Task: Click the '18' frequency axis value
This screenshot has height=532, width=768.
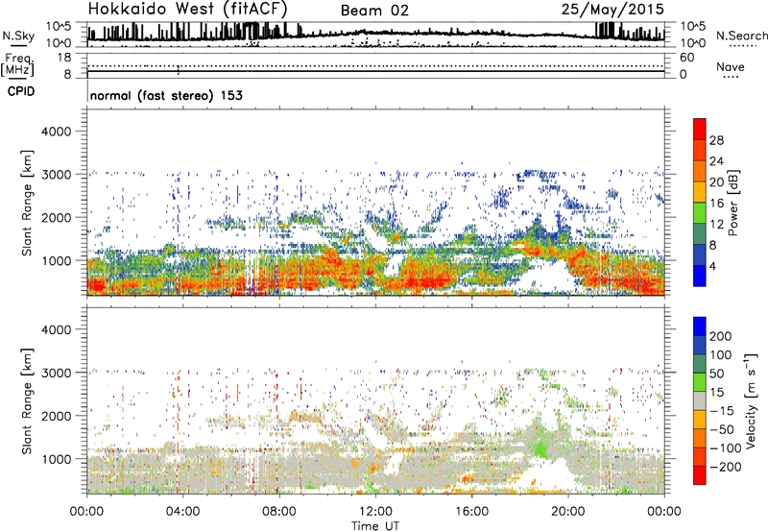Action: tap(64, 58)
